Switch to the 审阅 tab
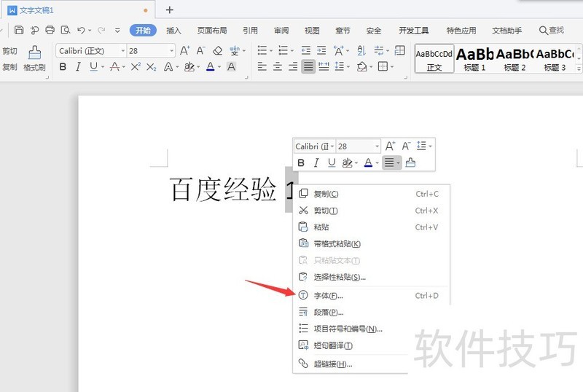The height and width of the screenshot is (392, 583). [x=281, y=31]
